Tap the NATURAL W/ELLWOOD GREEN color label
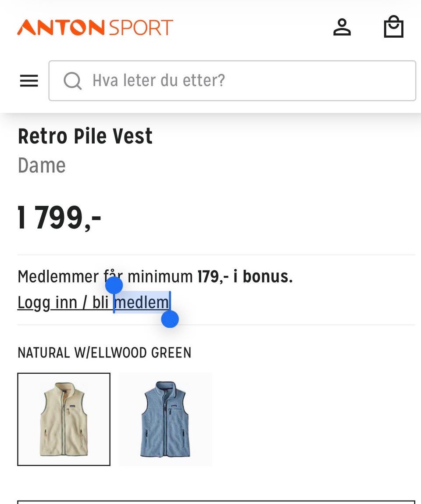Screen dimensions: 421x504 [x=104, y=353]
